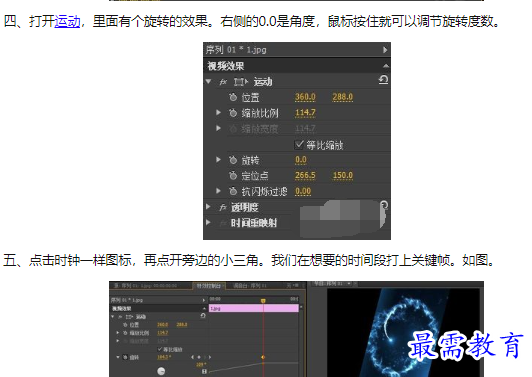Screen dimensions: 532x377
Task: Reset 运动 in the small effect controls panel
Action: pos(203,316)
